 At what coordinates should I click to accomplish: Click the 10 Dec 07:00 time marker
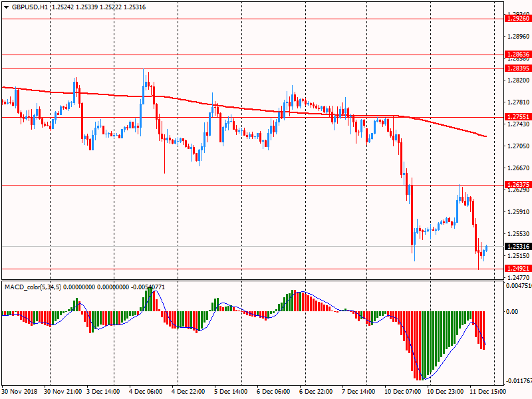pos(403,392)
